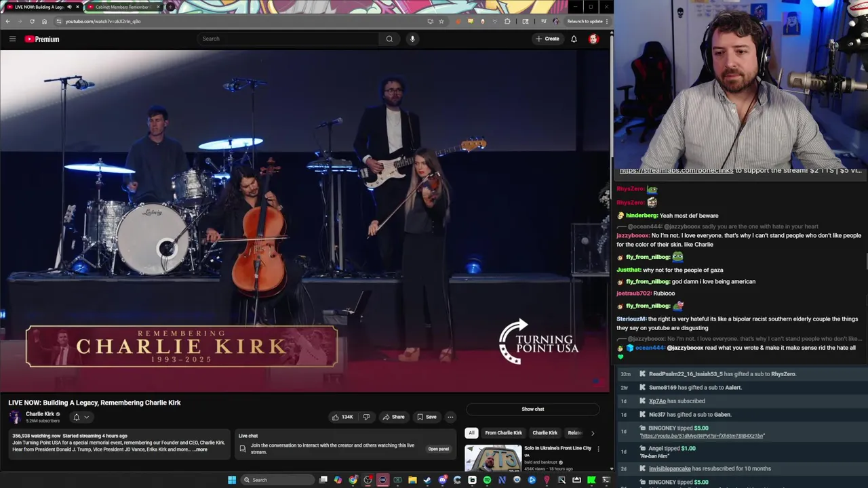Open the YouTube notifications bell

tap(574, 39)
